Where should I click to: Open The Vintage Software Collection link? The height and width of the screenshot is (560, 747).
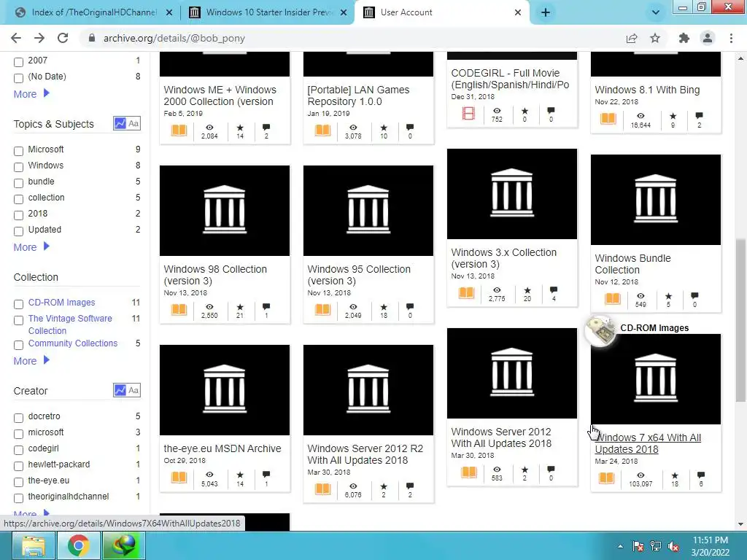[70, 324]
